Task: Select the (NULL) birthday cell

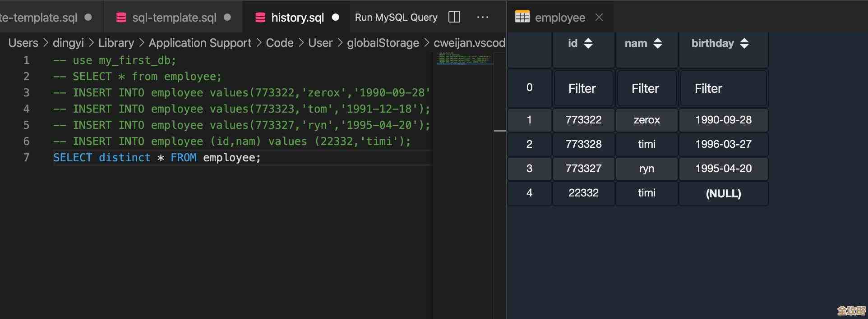Action: click(723, 193)
